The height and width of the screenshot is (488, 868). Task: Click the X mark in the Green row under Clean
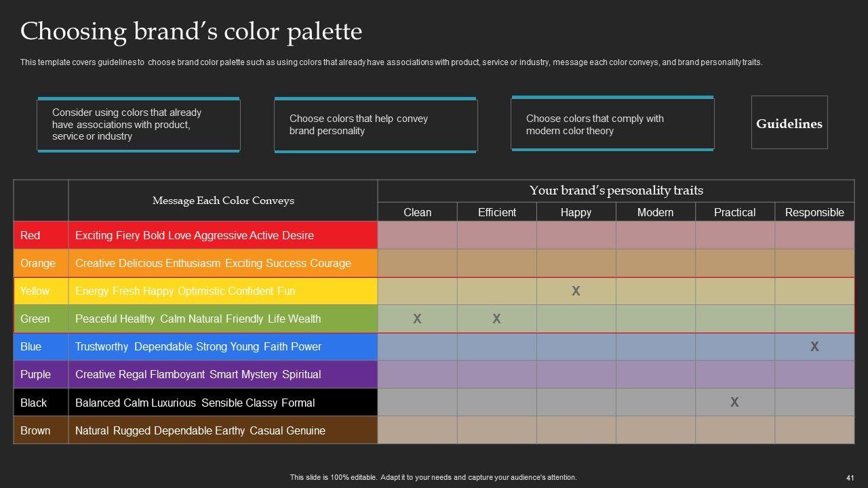pyautogui.click(x=417, y=319)
